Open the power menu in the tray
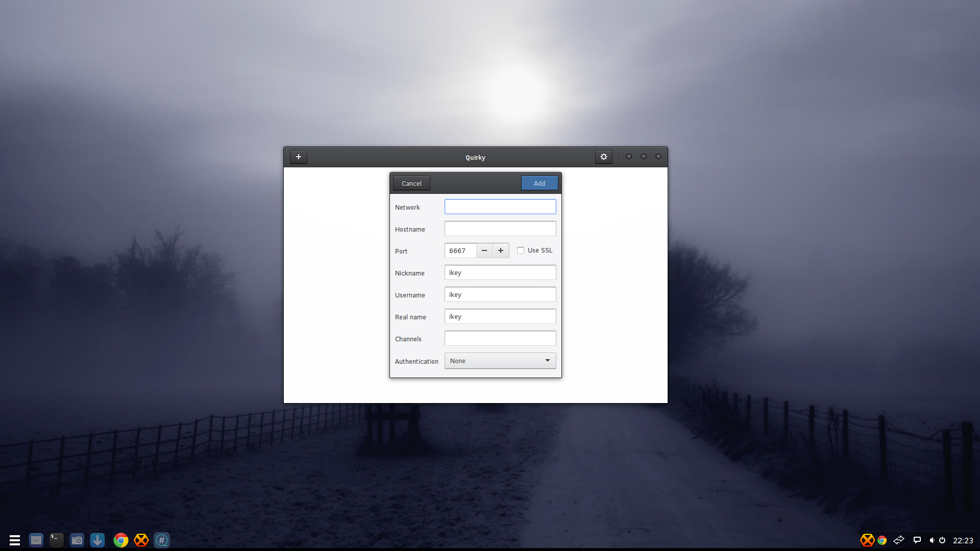 942,540
